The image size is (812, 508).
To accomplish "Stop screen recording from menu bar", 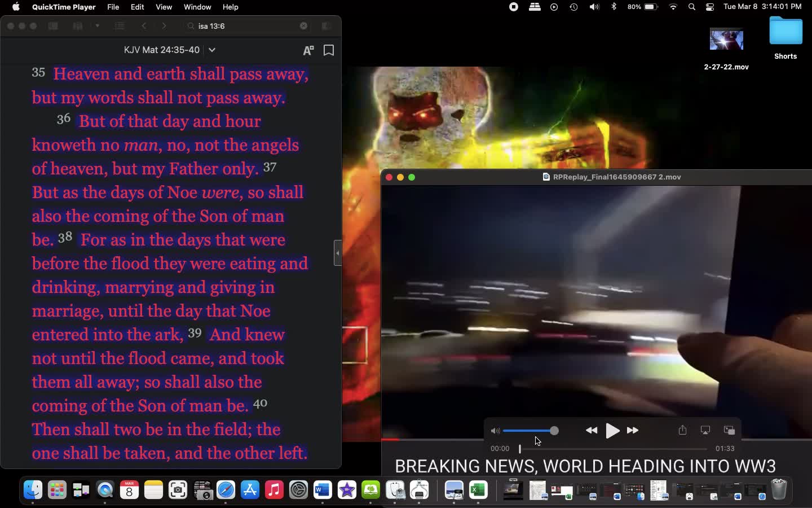I will point(514,7).
